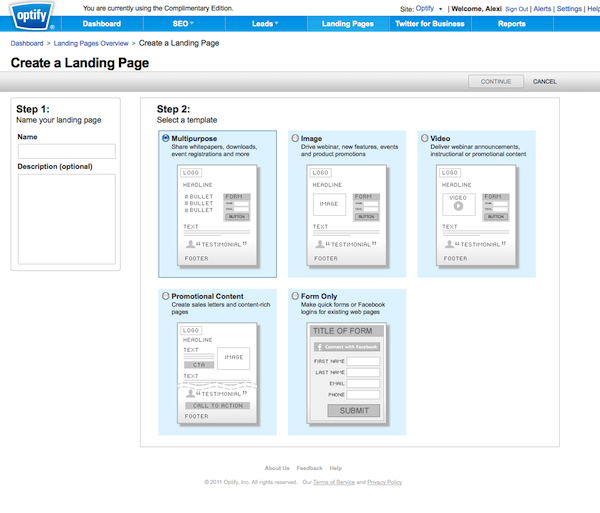This screenshot has width=600, height=513.
Task: Open the Terms of Service link
Action: point(334,482)
